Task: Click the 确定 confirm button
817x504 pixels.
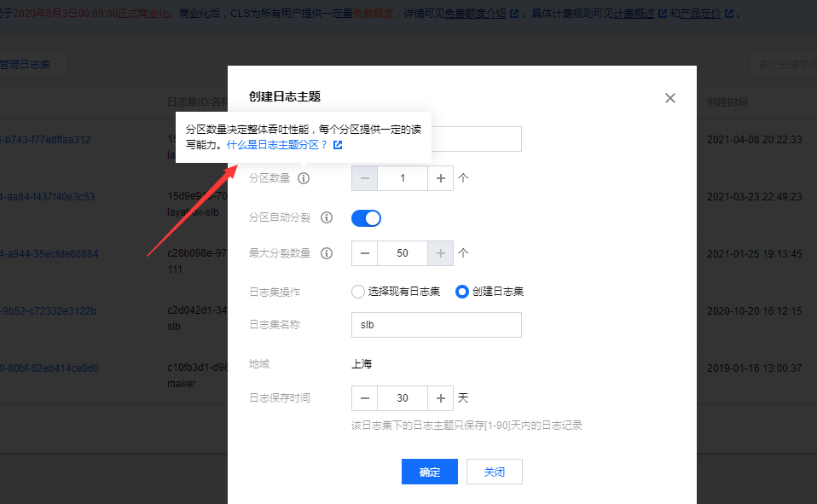Action: (430, 472)
